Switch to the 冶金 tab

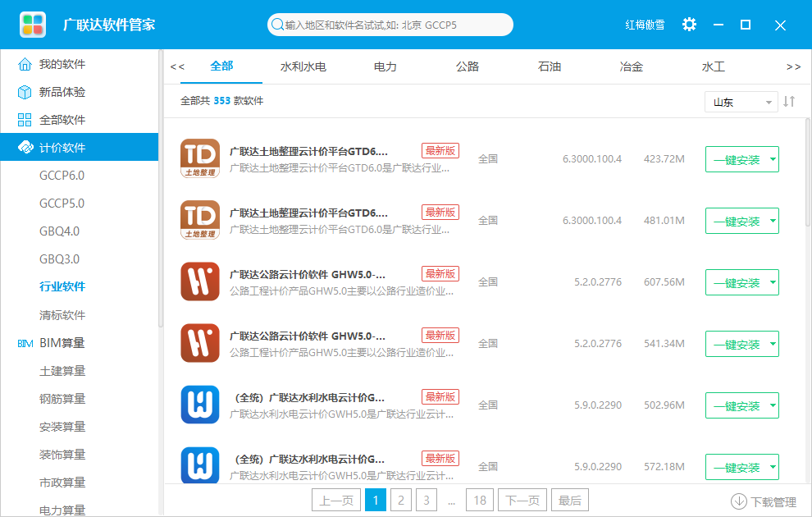[x=632, y=66]
